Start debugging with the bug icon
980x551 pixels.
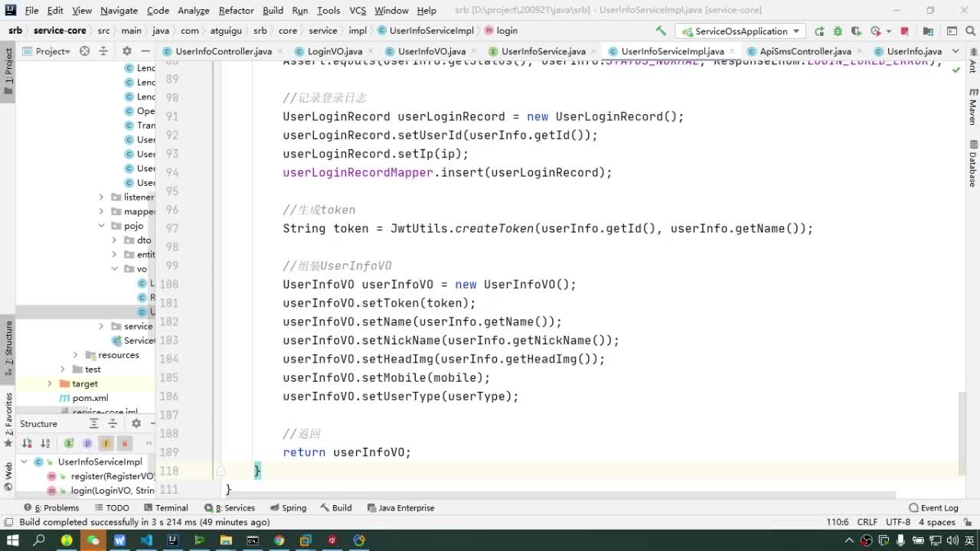pos(838,31)
